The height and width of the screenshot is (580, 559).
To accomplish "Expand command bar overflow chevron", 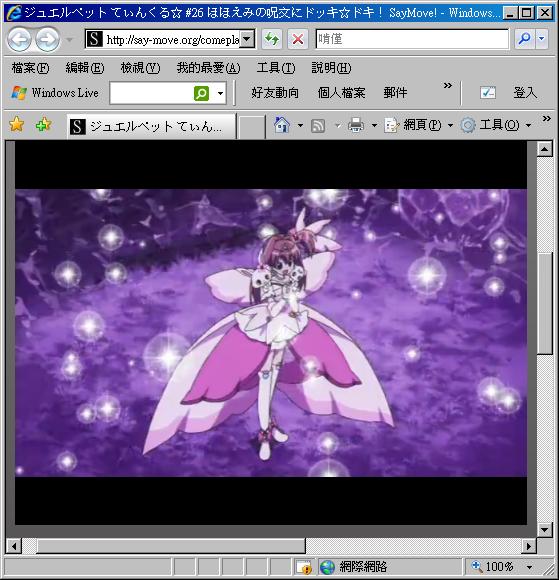I will pyautogui.click(x=546, y=119).
